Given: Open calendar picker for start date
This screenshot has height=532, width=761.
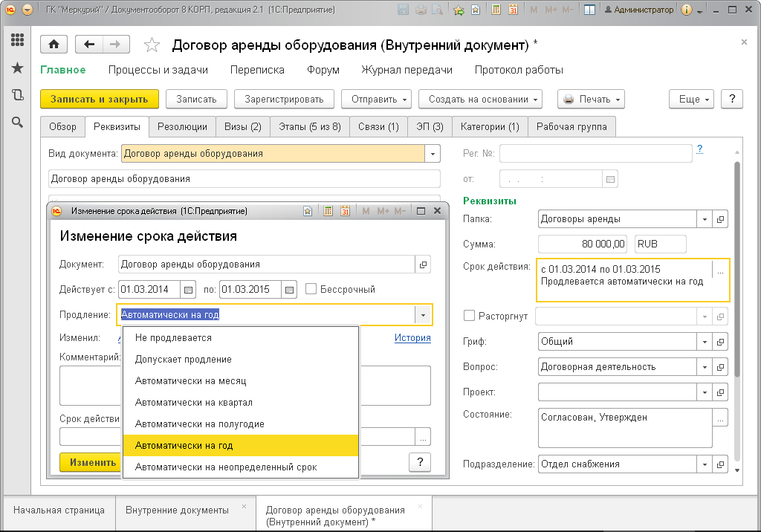Looking at the screenshot, I should pos(188,290).
